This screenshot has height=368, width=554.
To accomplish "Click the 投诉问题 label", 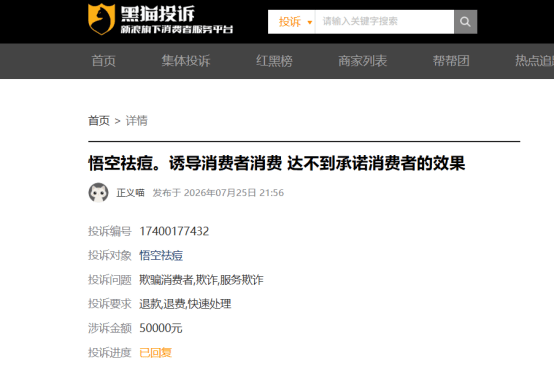I will (110, 280).
